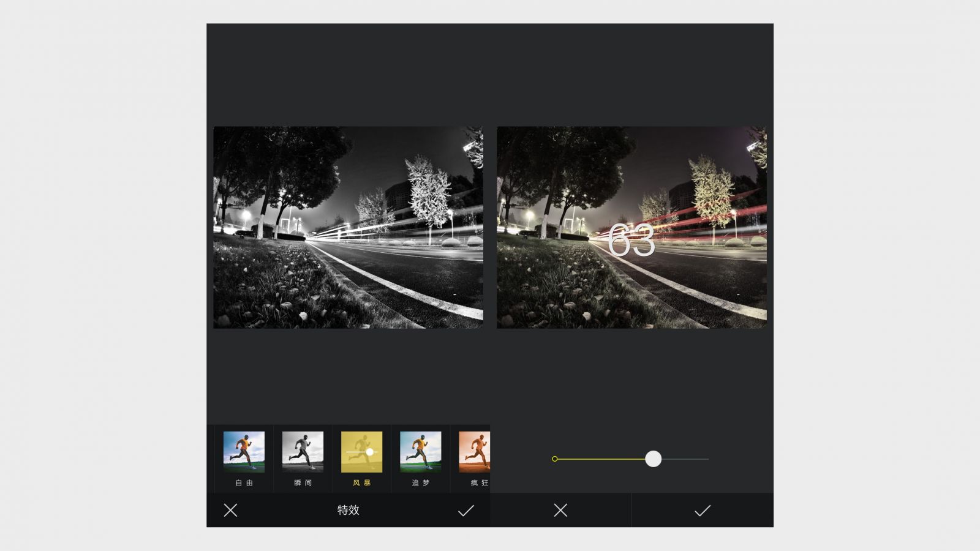The image size is (980, 551).
Task: Tap the 瞬间 text label
Action: [x=303, y=483]
